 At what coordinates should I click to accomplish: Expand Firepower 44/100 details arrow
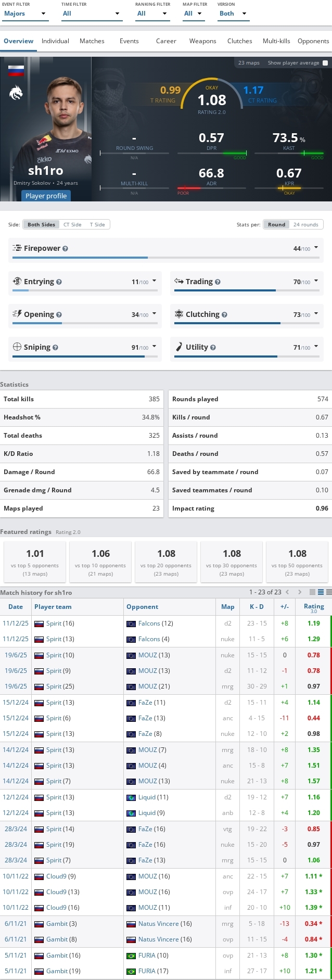point(316,248)
